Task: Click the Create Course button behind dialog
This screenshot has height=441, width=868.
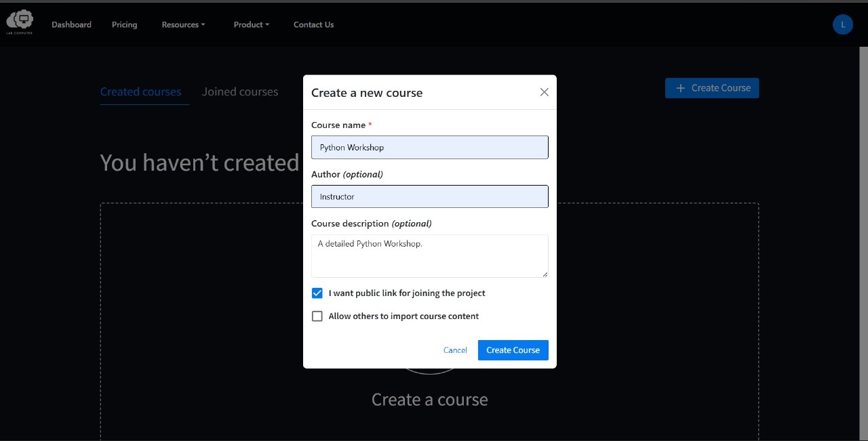Action: (x=712, y=88)
